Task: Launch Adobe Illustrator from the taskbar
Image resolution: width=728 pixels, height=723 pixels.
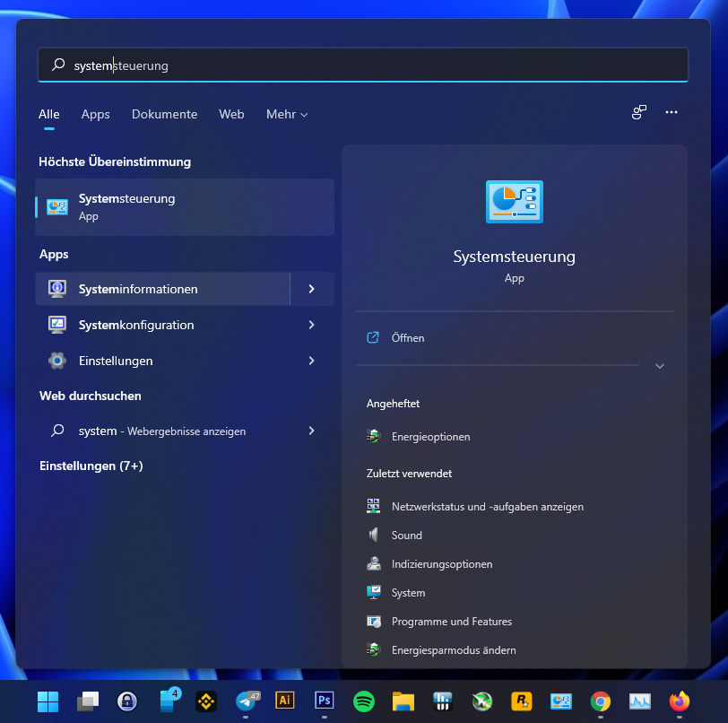Action: (285, 701)
